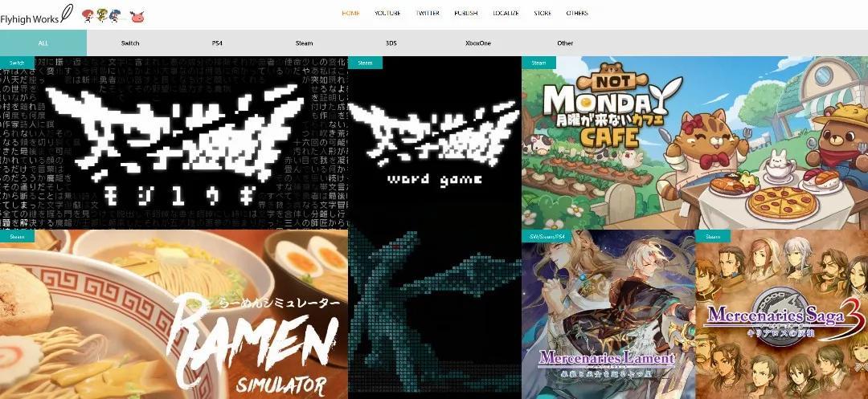Click the pixel character trio icon
This screenshot has height=399, width=868.
106,14
